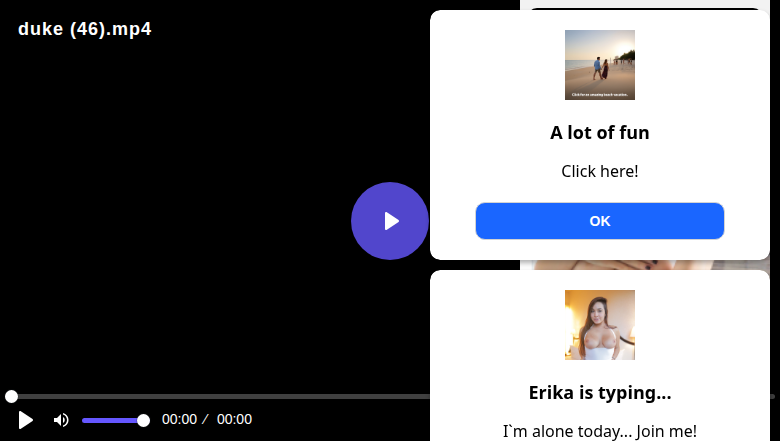Click the current time 00:00 readout
780x441 pixels.
pos(179,419)
